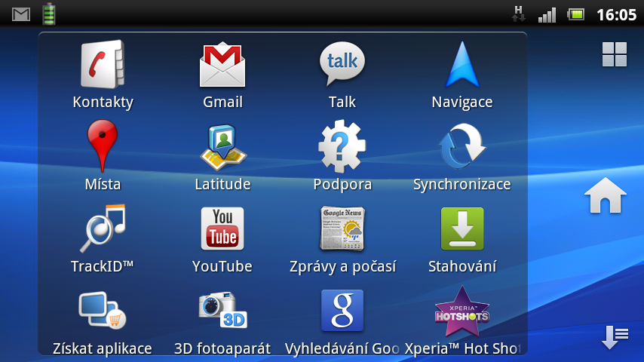
Task: Tap the battery level icon beside the clock
Action: tap(576, 15)
